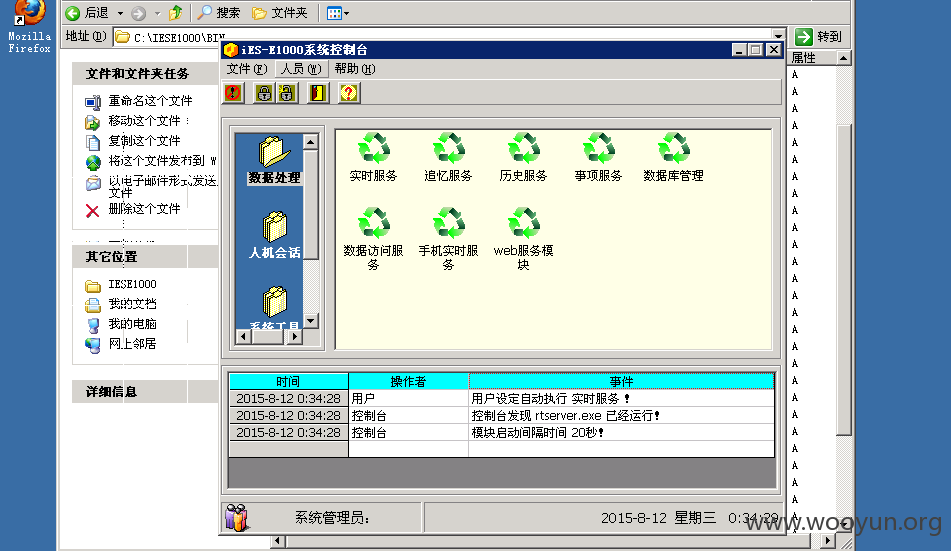The width and height of the screenshot is (951, 551).
Task: Click the Explorer 搜索 button
Action: click(x=219, y=13)
